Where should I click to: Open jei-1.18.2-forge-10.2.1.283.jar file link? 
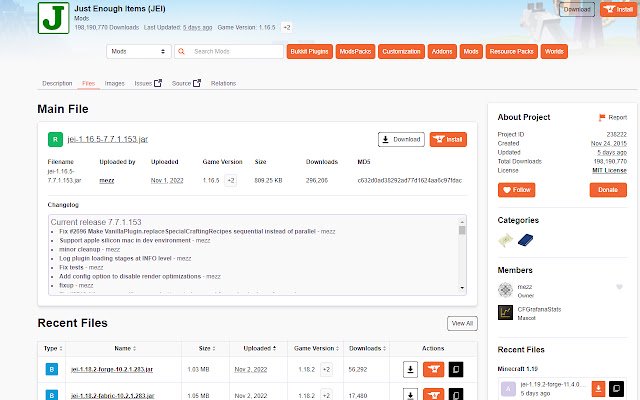pos(112,369)
